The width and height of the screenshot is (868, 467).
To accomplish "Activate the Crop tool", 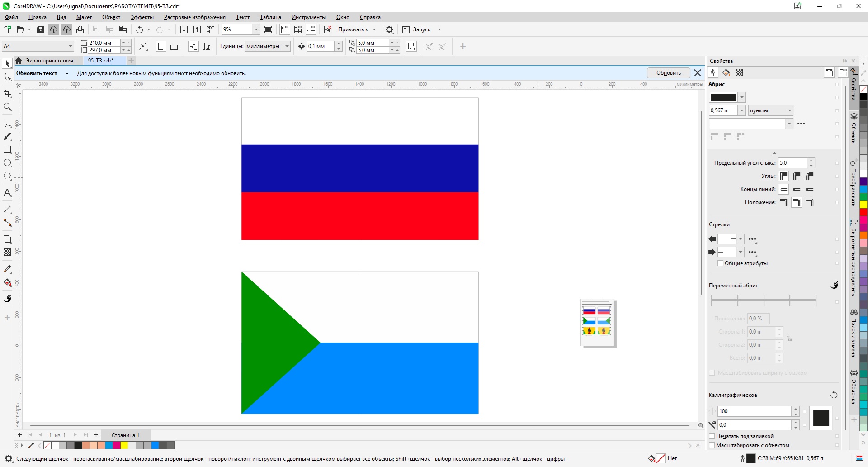I will [7, 94].
